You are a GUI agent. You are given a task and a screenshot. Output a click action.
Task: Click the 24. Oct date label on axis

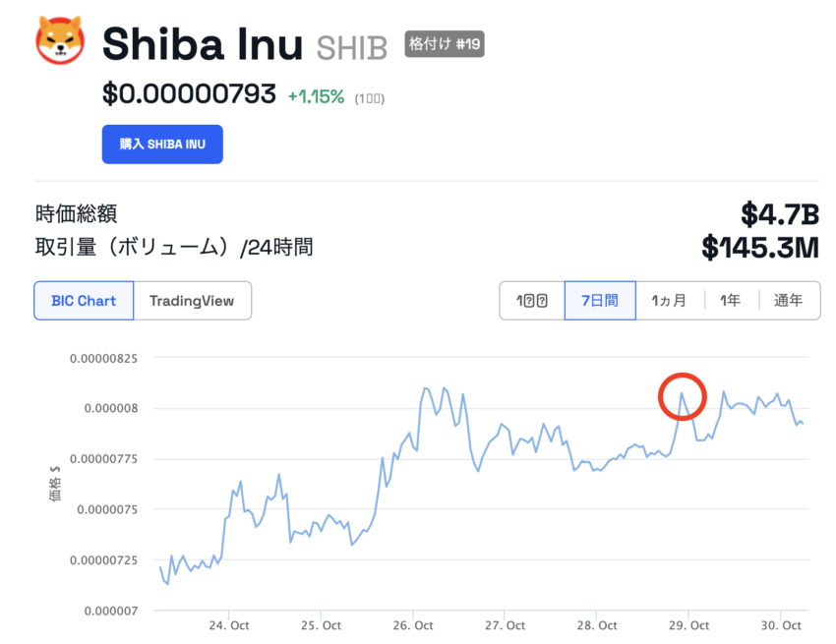point(229,625)
